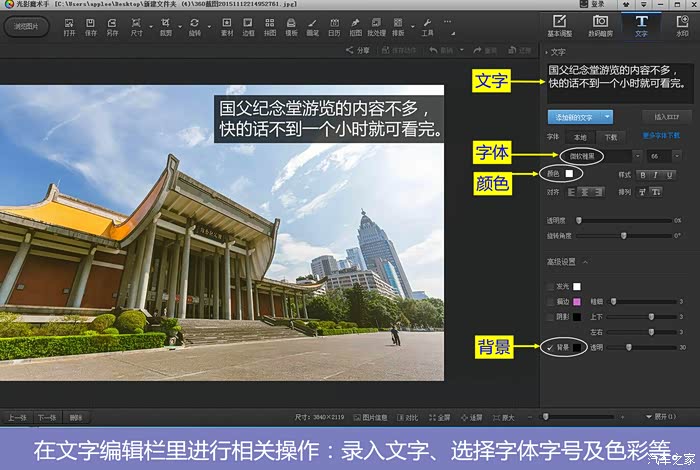This screenshot has width=700, height=470.
Task: Toggle bold text style button
Action: pos(643,174)
